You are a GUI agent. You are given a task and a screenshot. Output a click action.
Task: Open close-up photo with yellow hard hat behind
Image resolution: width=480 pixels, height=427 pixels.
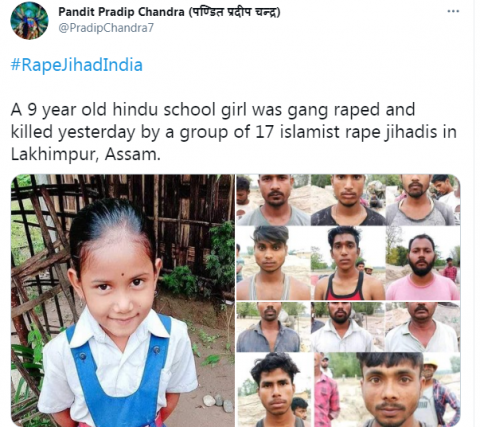click(x=388, y=390)
